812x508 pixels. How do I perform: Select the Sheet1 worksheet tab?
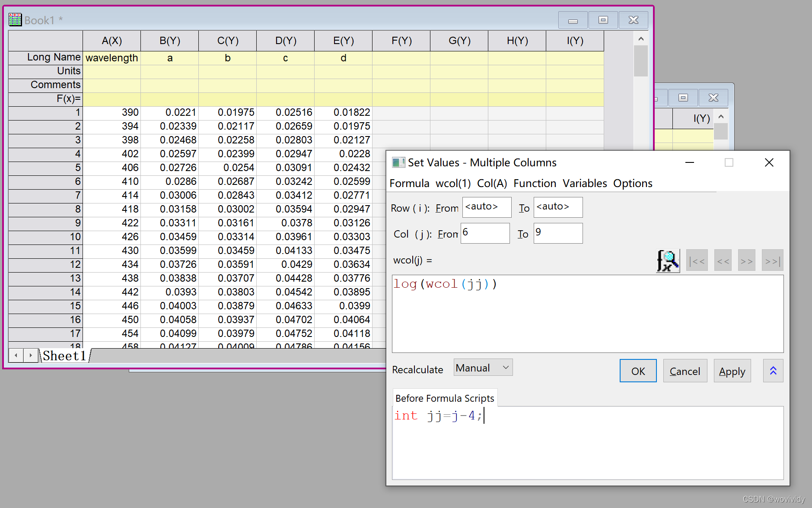[64, 356]
